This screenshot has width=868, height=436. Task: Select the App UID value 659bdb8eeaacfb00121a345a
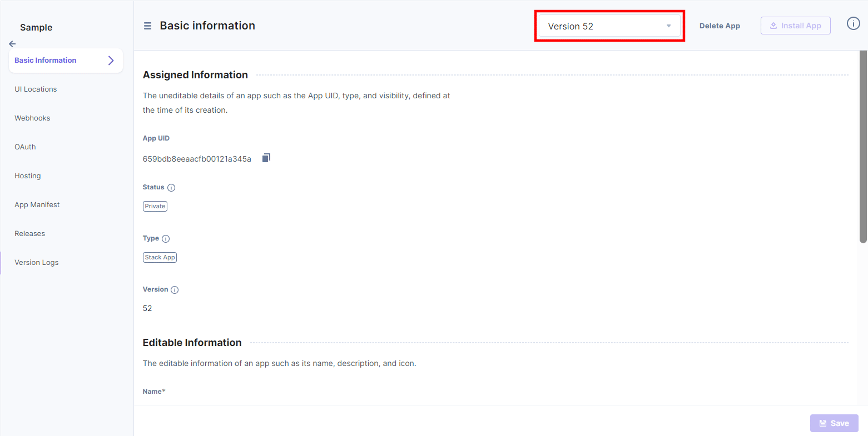tap(197, 159)
